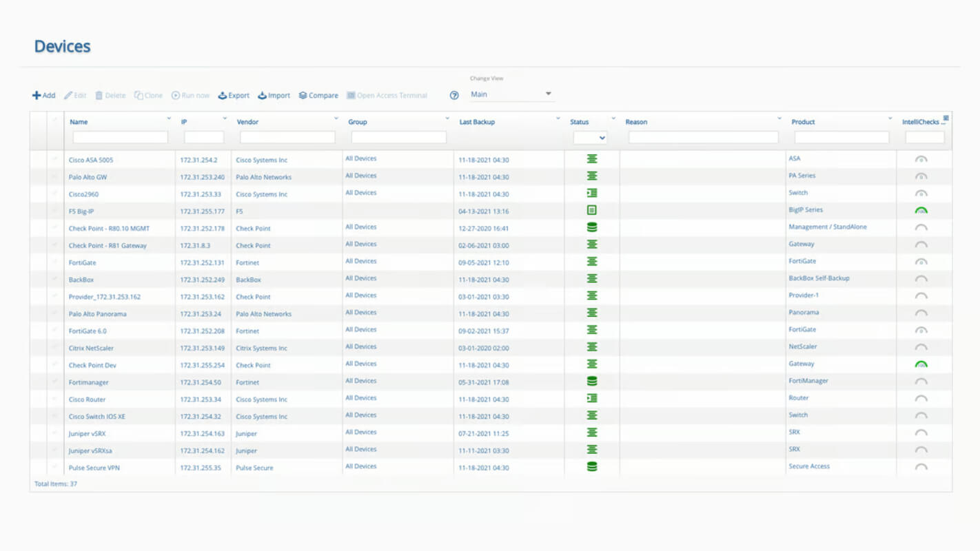Click the status icon for F5 Big-IP
The height and width of the screenshot is (551, 980).
[591, 210]
